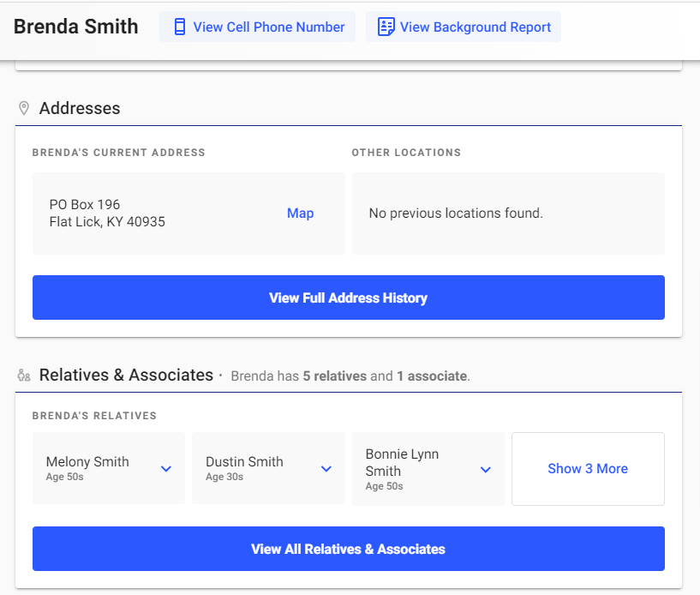Click Age 50s under Bonnie Lynn Smith

tap(385, 486)
